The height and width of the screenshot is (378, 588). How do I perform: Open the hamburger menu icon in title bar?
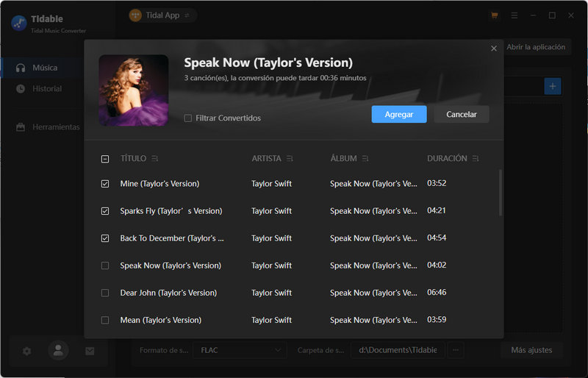pos(514,15)
